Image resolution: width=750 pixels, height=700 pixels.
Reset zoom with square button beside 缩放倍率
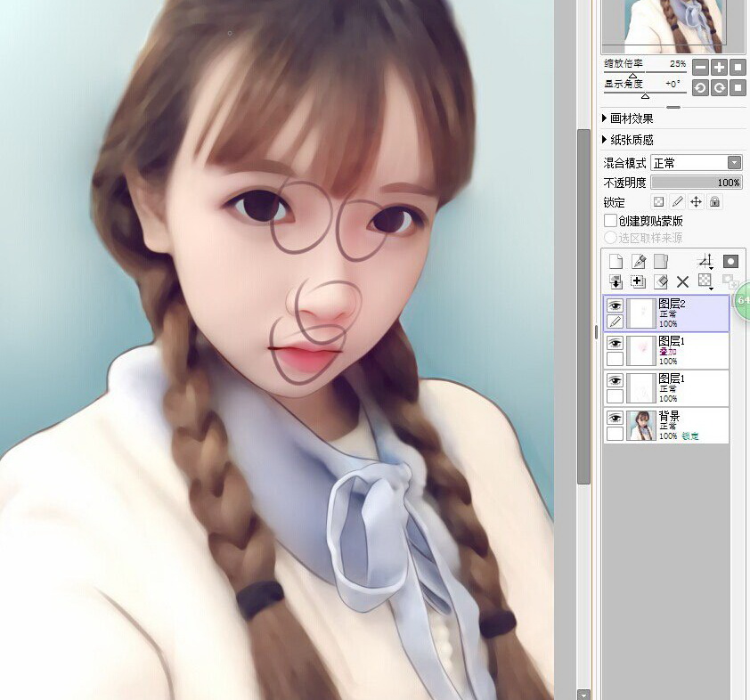tap(738, 68)
